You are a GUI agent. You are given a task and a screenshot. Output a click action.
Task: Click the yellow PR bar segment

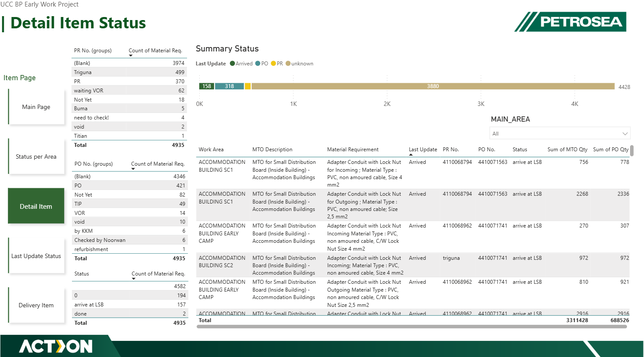coord(248,86)
